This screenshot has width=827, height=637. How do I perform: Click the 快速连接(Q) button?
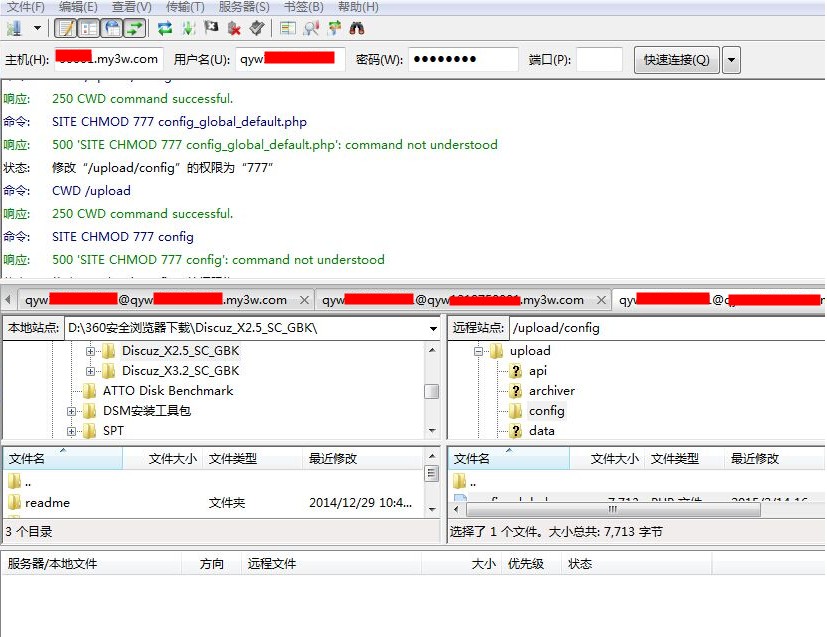tap(676, 60)
